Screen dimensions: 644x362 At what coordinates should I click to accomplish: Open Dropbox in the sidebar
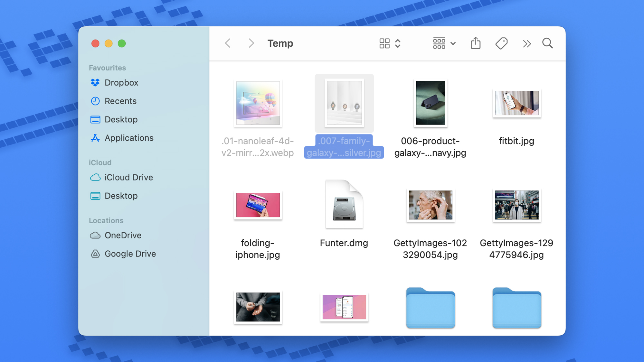click(121, 83)
